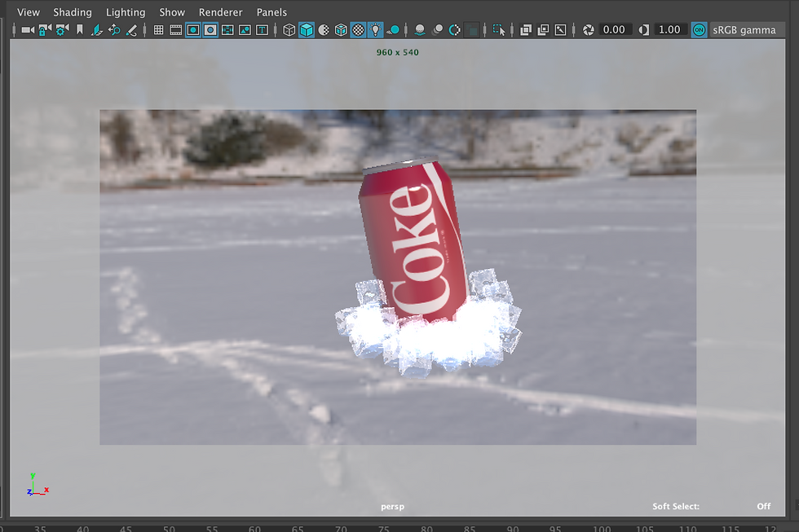Jump to frame 50 on the timeline
The height and width of the screenshot is (532, 799).
pyautogui.click(x=170, y=529)
